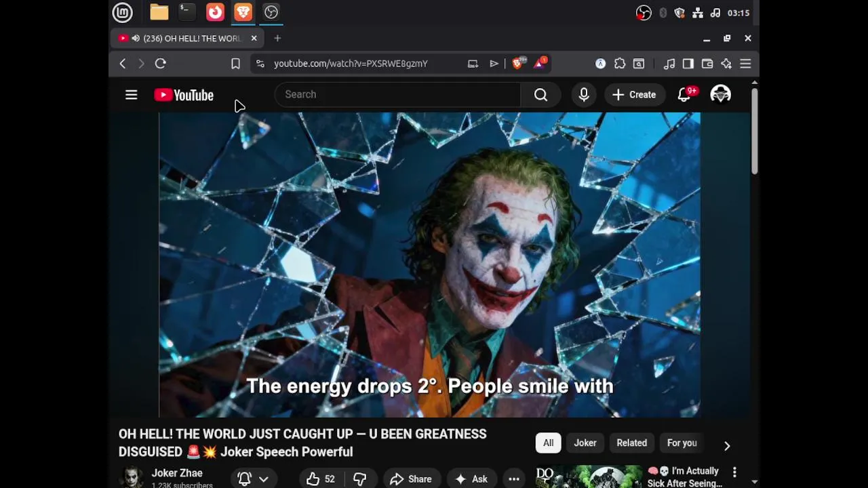Go forward with browser forward arrow
Viewport: 868px width, 488px height.
click(x=141, y=64)
